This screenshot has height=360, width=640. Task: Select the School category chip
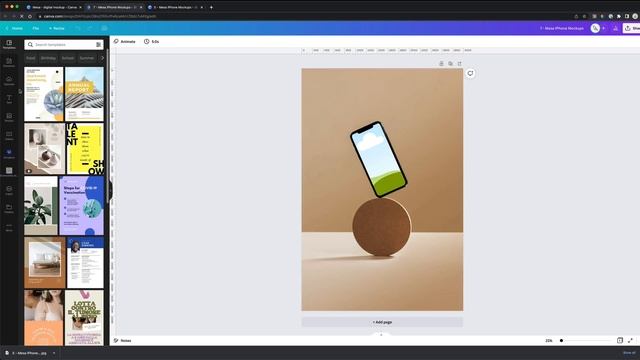[x=68, y=58]
